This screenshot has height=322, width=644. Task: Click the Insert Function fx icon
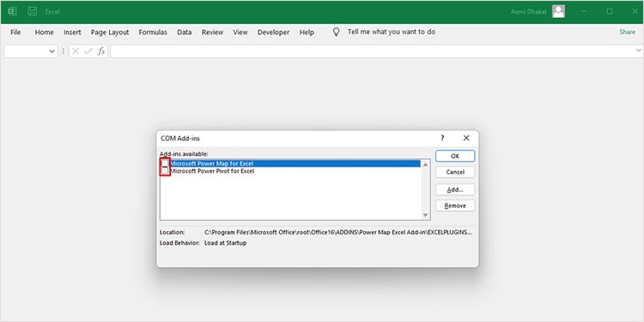tap(101, 52)
